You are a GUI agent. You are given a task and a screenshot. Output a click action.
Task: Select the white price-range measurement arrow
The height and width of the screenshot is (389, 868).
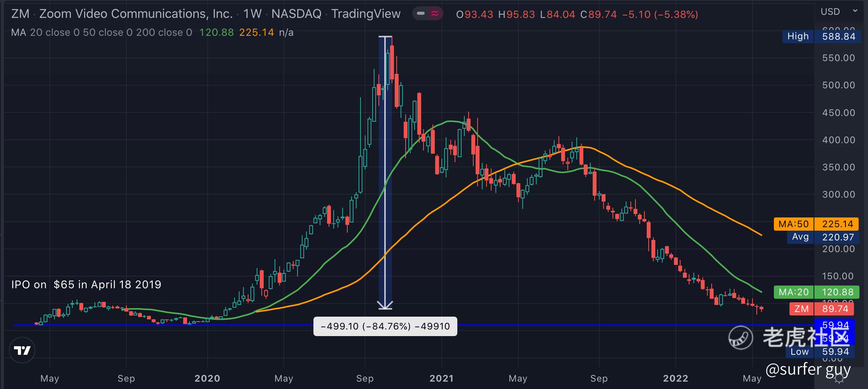385,173
